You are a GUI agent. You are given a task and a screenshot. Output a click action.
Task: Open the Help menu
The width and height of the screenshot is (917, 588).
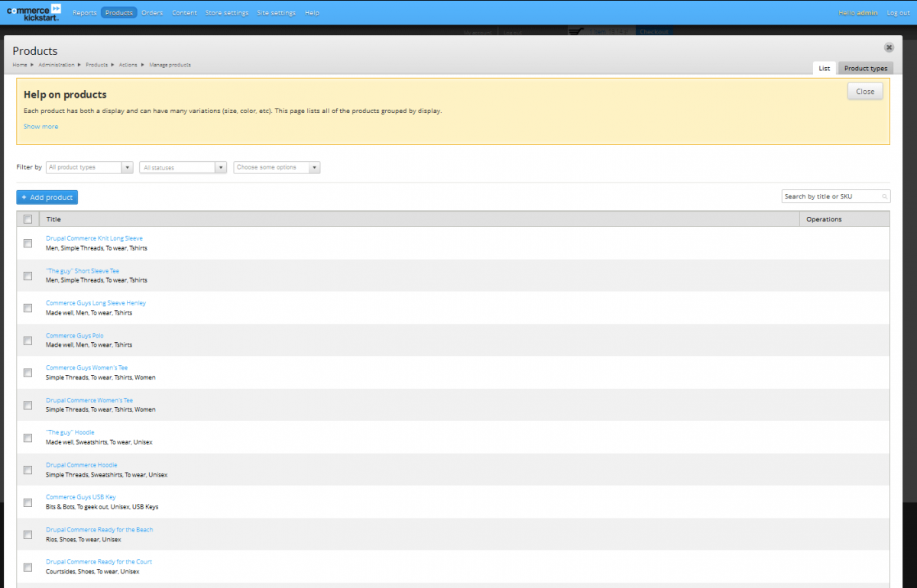[312, 13]
